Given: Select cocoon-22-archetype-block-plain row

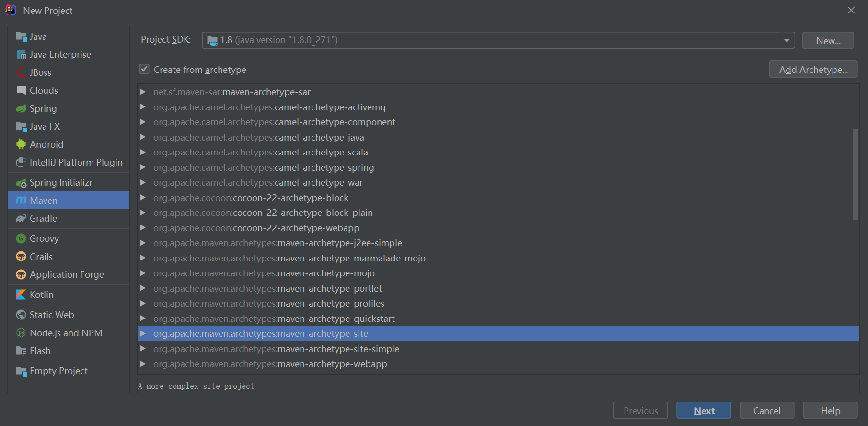Looking at the screenshot, I should click(498, 213).
